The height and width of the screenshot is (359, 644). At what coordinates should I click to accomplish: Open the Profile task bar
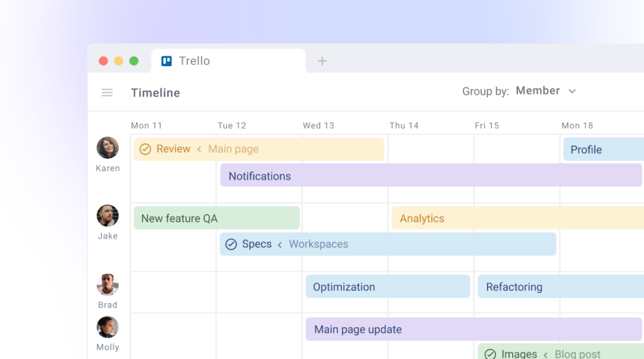(604, 149)
